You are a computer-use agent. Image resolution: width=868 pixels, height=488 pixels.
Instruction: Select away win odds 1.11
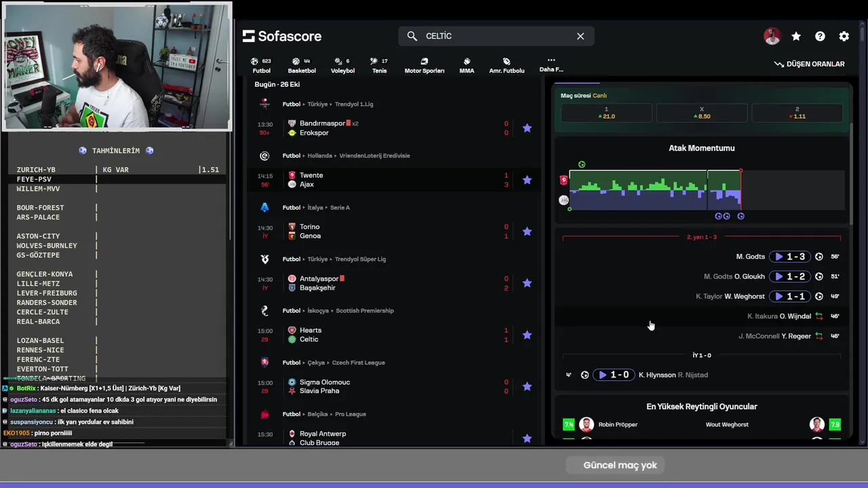(797, 113)
